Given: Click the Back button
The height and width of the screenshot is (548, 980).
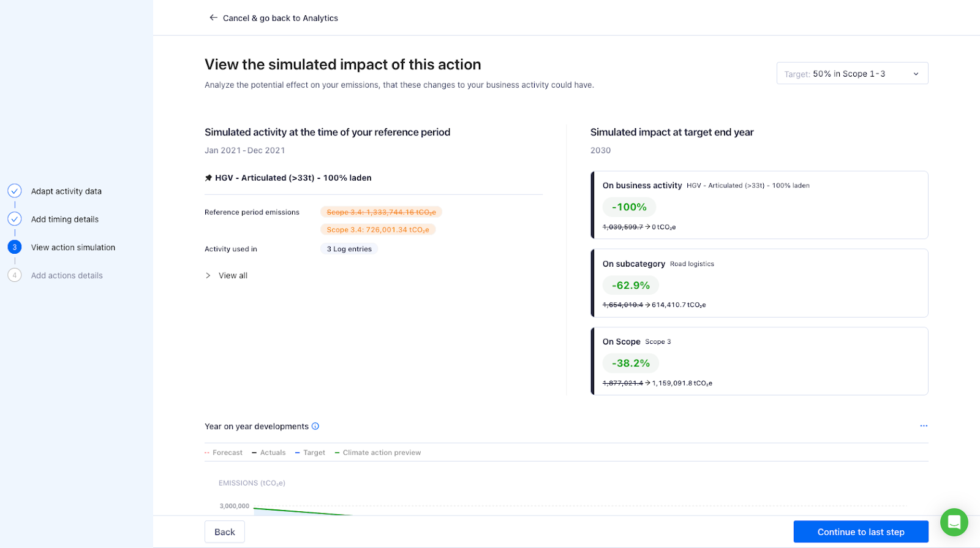Looking at the screenshot, I should [225, 532].
